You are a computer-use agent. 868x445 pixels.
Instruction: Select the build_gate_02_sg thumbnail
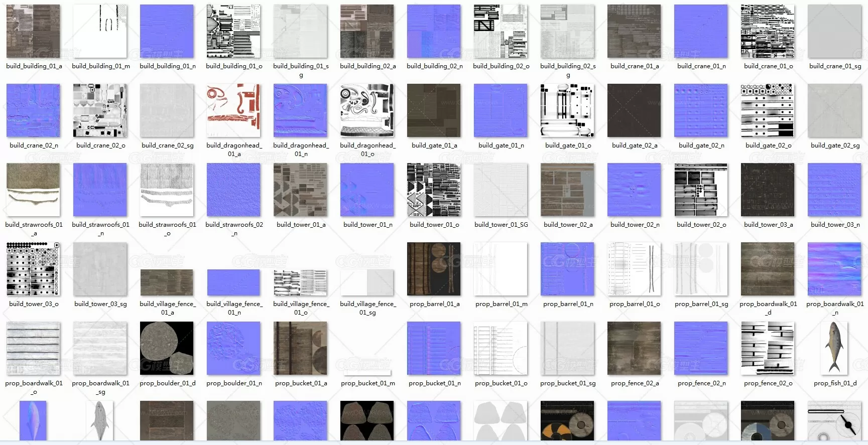click(834, 110)
